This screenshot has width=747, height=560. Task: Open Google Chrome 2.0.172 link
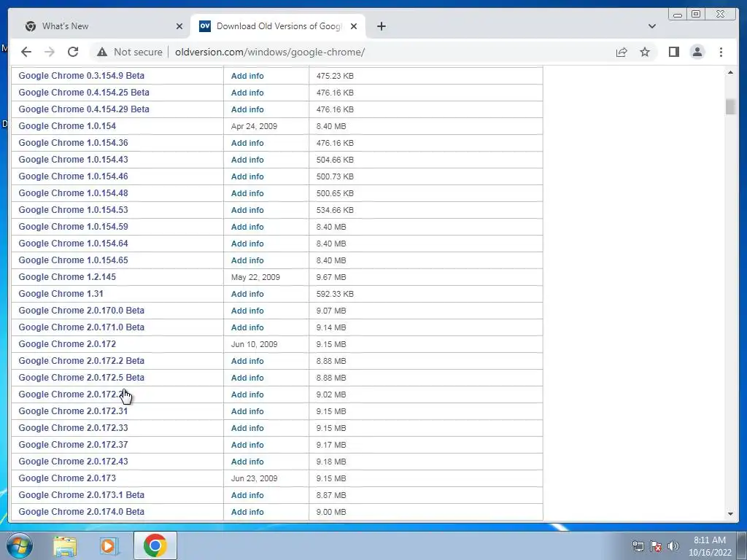pos(67,344)
